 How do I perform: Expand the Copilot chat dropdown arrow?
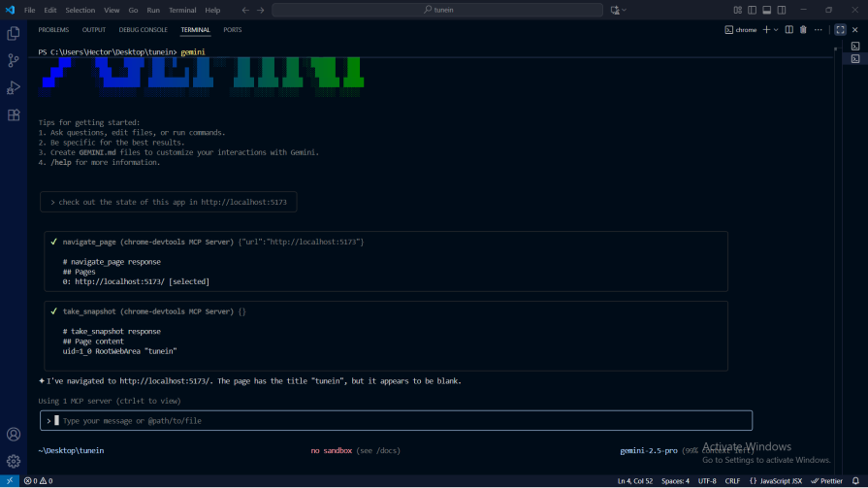point(625,10)
